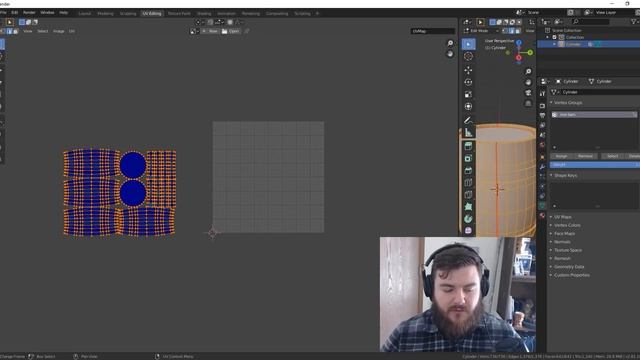Viewport: 640px width, 360px height.
Task: Switch to the UV Editing workspace tab
Action: tap(152, 13)
